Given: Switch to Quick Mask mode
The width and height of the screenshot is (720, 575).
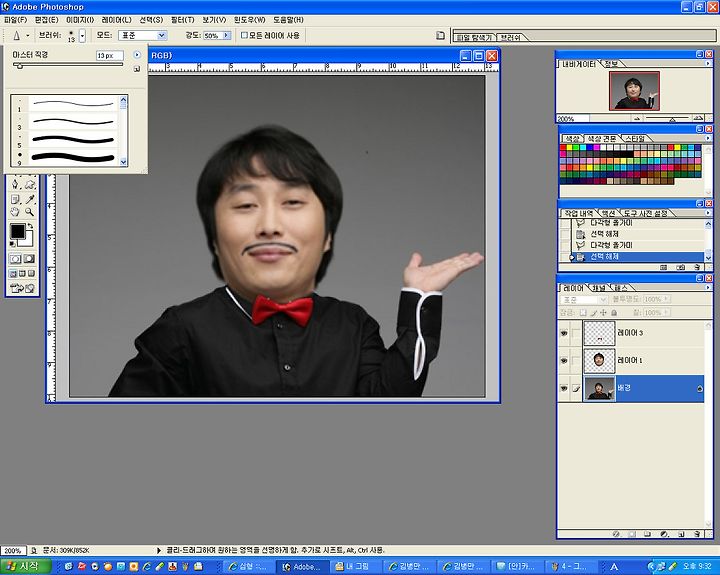Looking at the screenshot, I should coord(29,259).
